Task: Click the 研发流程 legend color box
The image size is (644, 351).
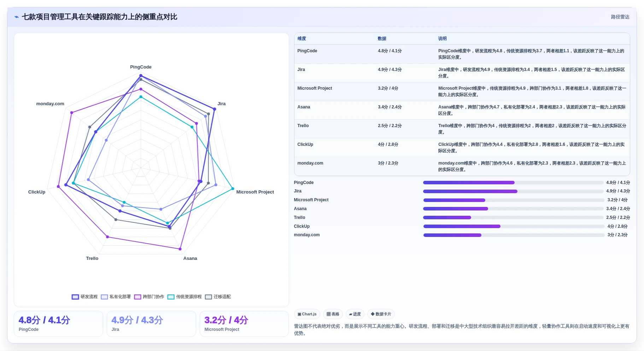Action: coord(75,297)
